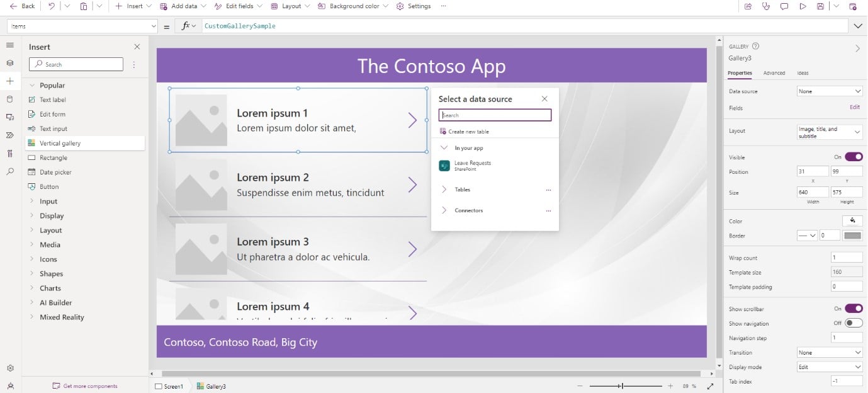This screenshot has width=868, height=393.
Task: Open the gray Border color swatch
Action: tap(852, 236)
